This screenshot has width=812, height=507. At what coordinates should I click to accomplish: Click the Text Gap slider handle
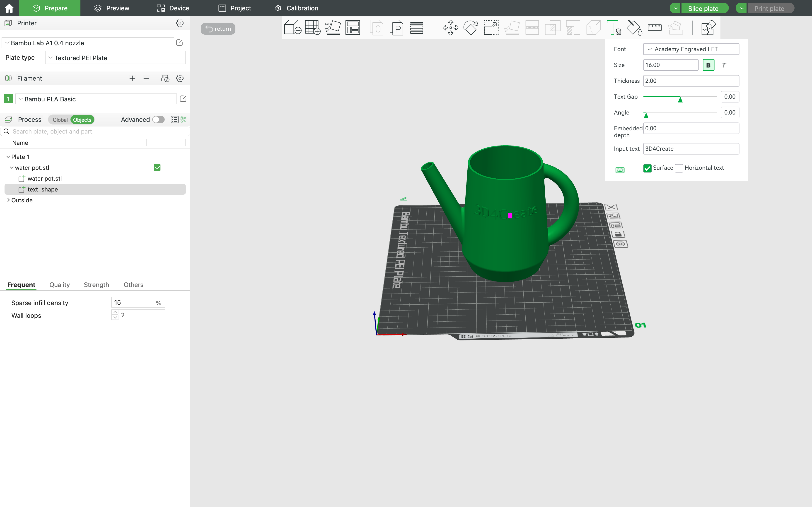point(680,100)
